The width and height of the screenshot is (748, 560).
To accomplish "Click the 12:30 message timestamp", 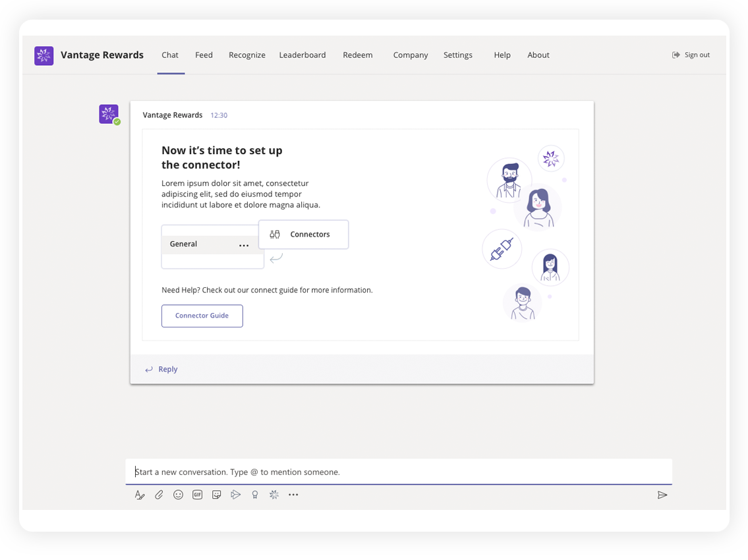I will tap(219, 115).
